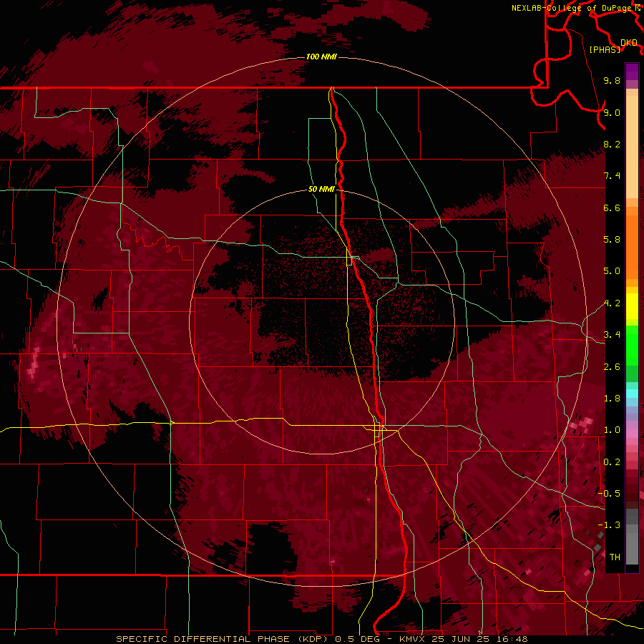Click the 5.0 value on the color scale
The height and width of the screenshot is (644, 644).
pyautogui.click(x=612, y=271)
